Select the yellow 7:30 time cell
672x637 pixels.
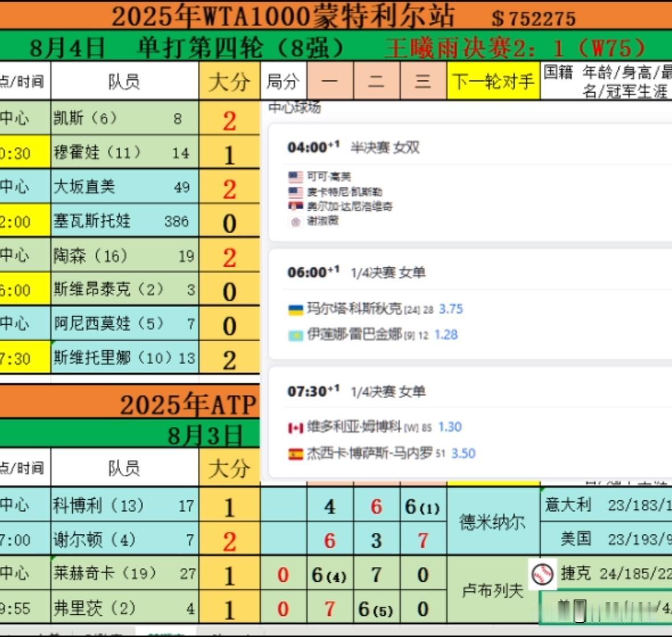(25, 357)
